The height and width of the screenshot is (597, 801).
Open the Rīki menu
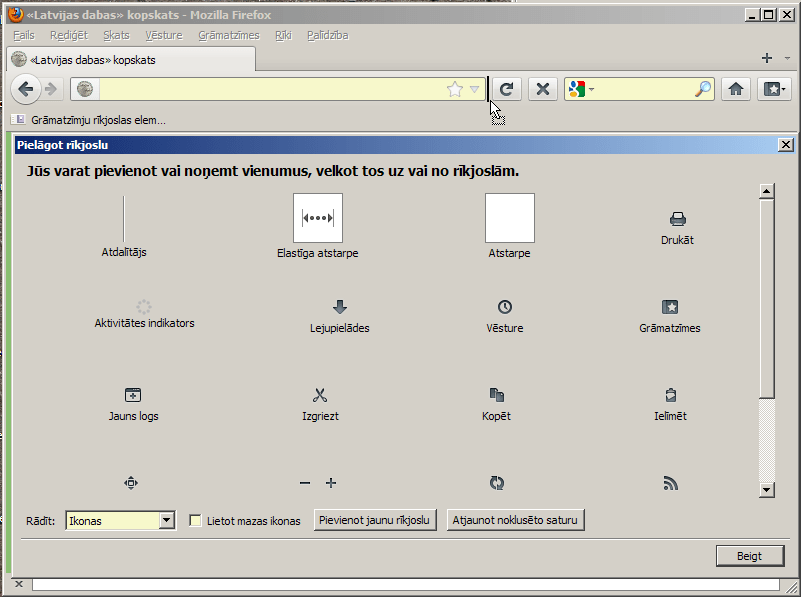(x=284, y=35)
